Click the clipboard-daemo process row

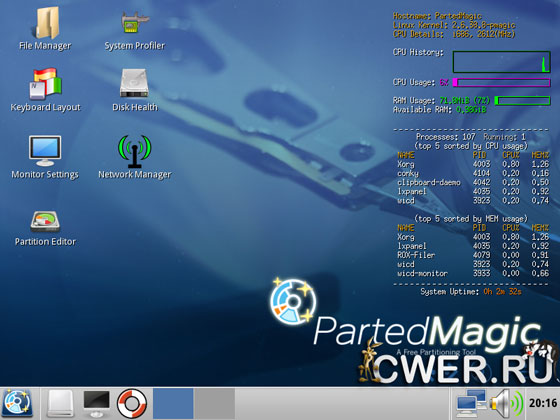coord(473,182)
